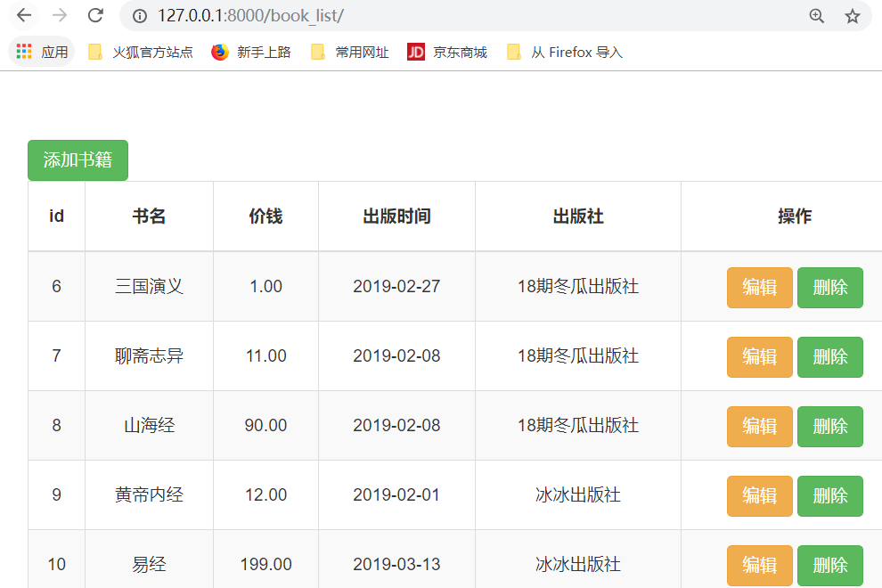Open the 应用 apps grid
Image resolution: width=882 pixels, height=588 pixels.
[x=42, y=52]
